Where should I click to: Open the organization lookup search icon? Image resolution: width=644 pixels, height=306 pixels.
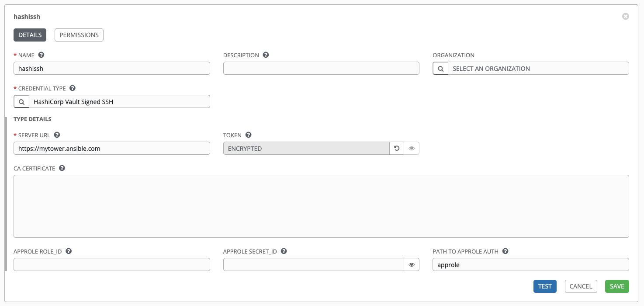point(440,68)
